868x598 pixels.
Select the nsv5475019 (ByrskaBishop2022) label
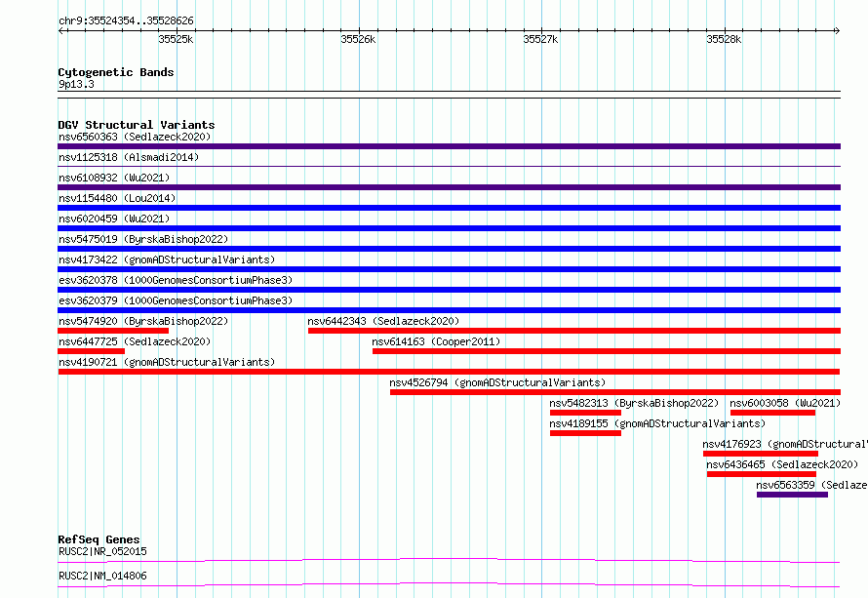click(143, 239)
